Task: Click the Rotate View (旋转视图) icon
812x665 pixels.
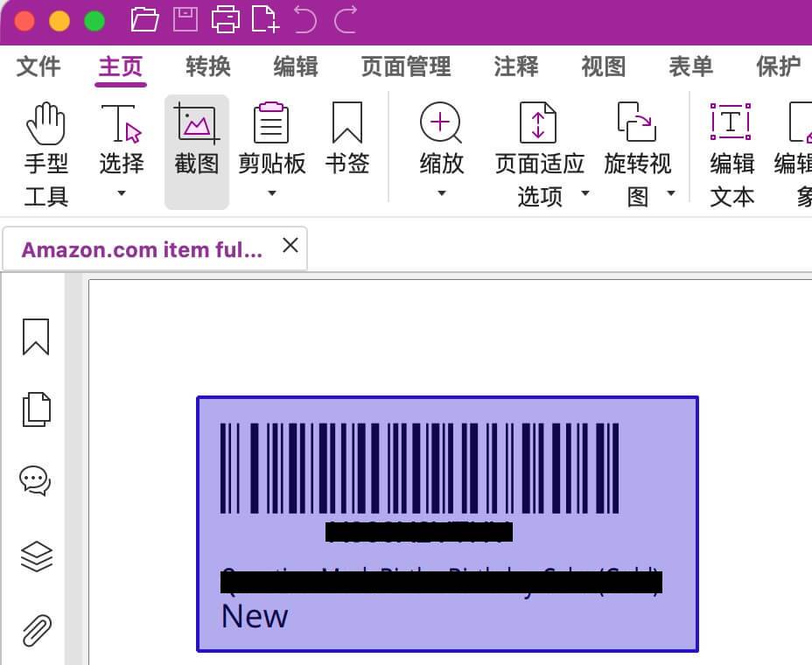Action: 636,122
